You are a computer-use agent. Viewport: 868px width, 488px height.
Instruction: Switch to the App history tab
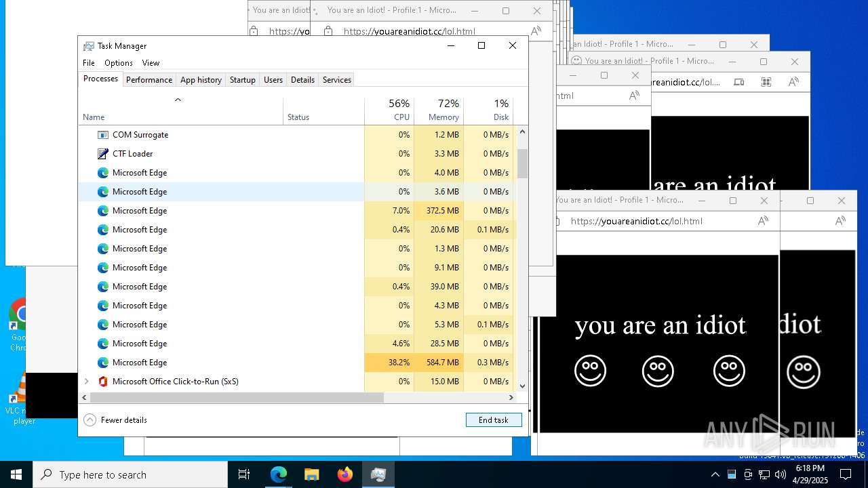[201, 79]
